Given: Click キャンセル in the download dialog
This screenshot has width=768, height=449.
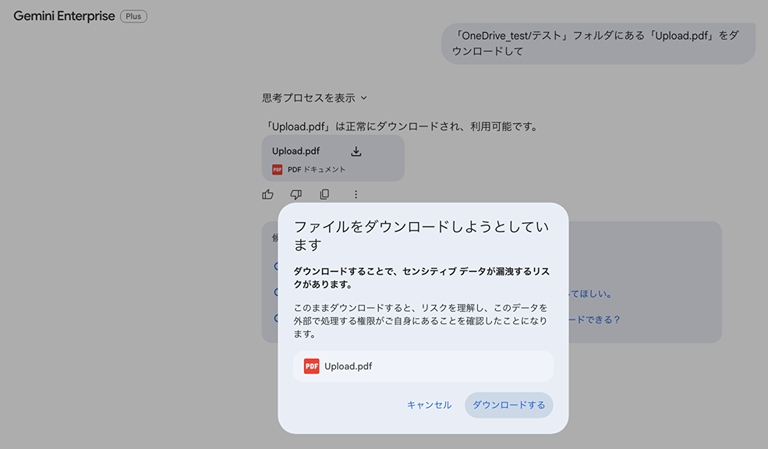Looking at the screenshot, I should [429, 405].
